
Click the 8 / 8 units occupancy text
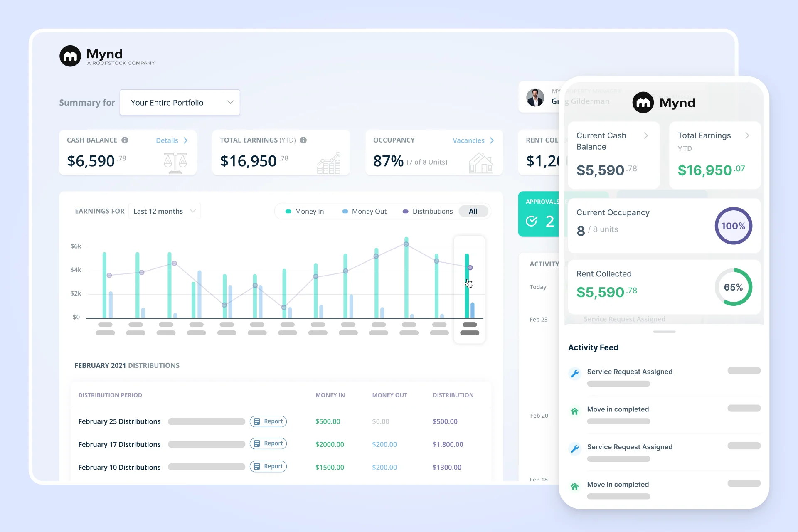[597, 230]
